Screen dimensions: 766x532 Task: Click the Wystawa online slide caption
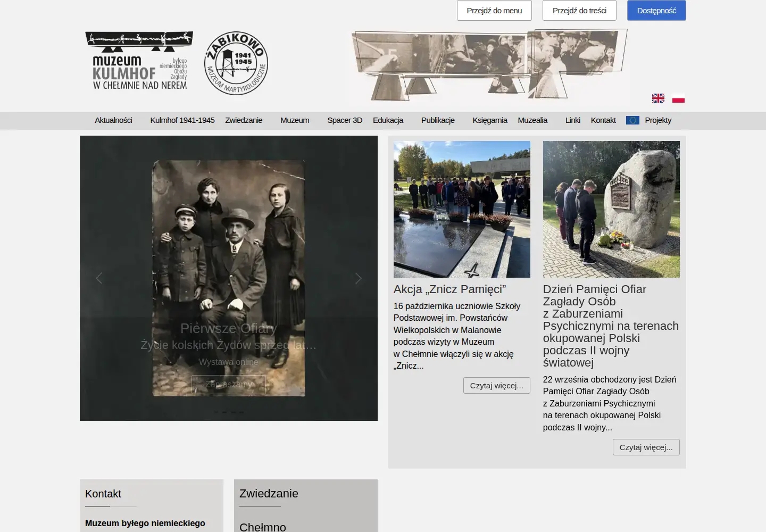point(229,362)
